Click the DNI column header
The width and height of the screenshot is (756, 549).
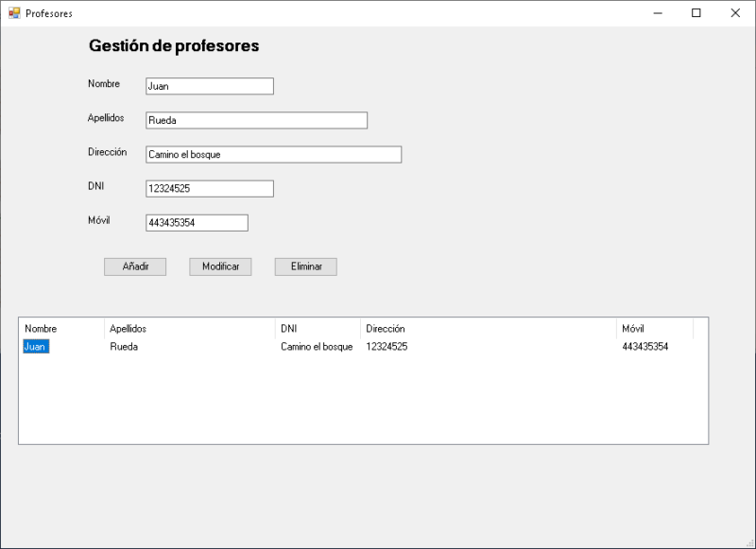click(x=317, y=329)
